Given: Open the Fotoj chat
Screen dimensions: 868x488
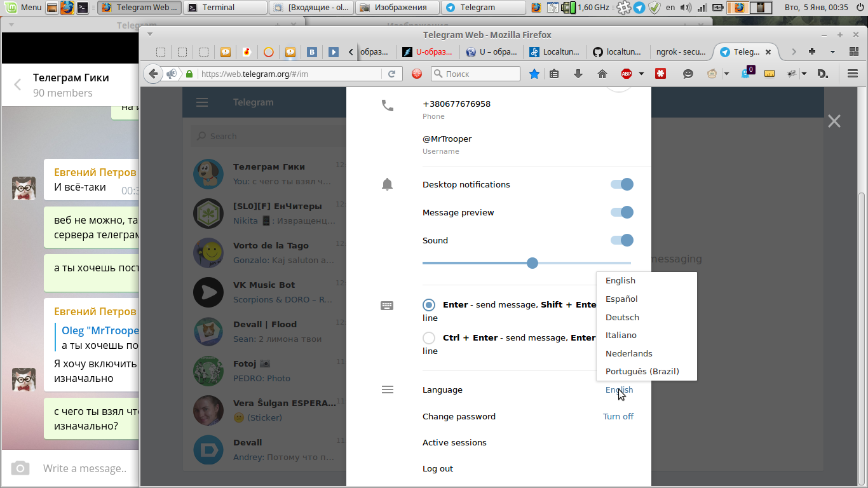Looking at the screenshot, I should tap(269, 371).
